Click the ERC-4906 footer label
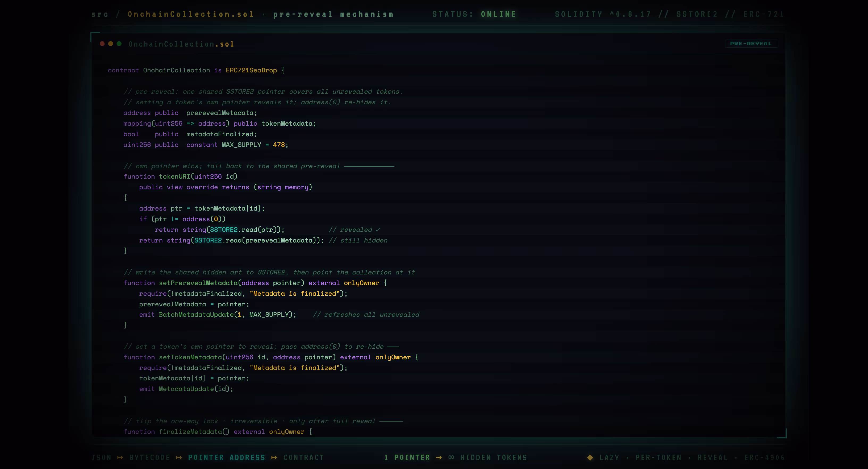The height and width of the screenshot is (469, 868). [x=764, y=458]
